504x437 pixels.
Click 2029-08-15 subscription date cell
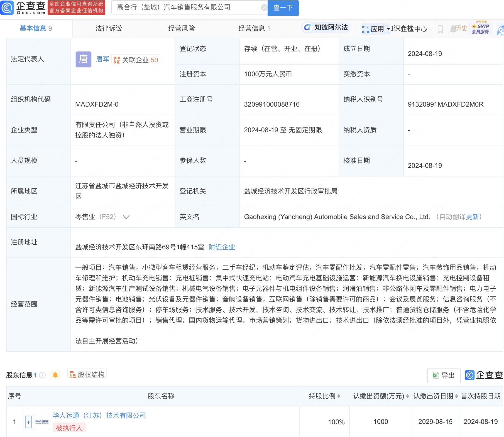pyautogui.click(x=436, y=422)
